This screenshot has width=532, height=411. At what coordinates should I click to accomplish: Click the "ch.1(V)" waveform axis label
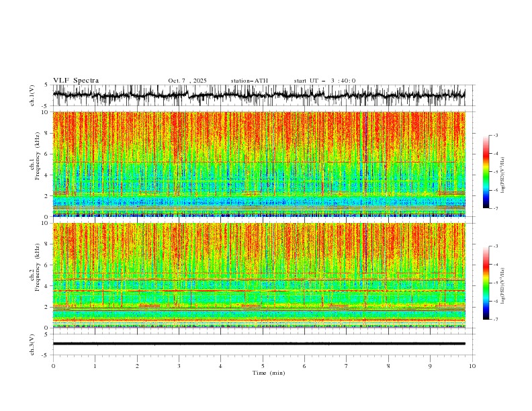pyautogui.click(x=32, y=95)
